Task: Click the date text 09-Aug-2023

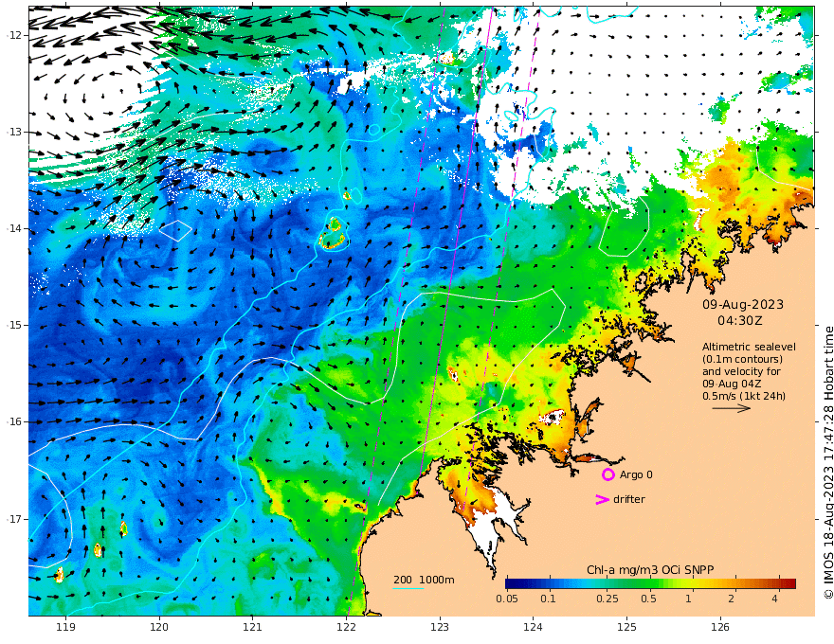Action: [x=743, y=304]
